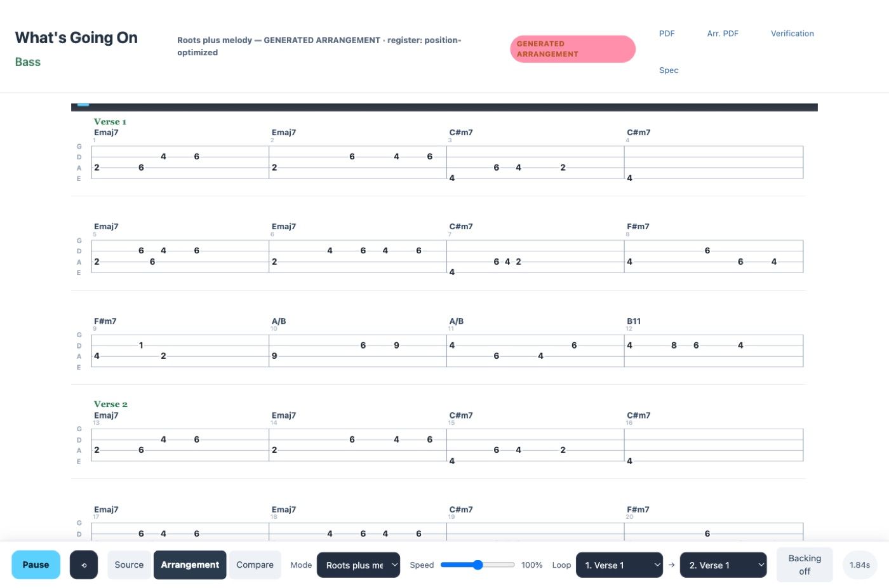Click the F#m7 chord in measure 9
Image resolution: width=889 pixels, height=588 pixels.
(105, 321)
